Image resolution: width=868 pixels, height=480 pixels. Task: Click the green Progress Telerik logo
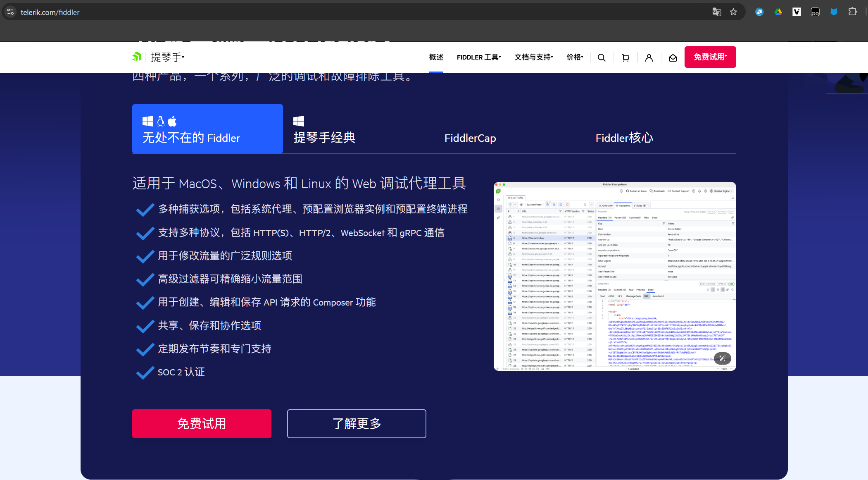coord(137,57)
